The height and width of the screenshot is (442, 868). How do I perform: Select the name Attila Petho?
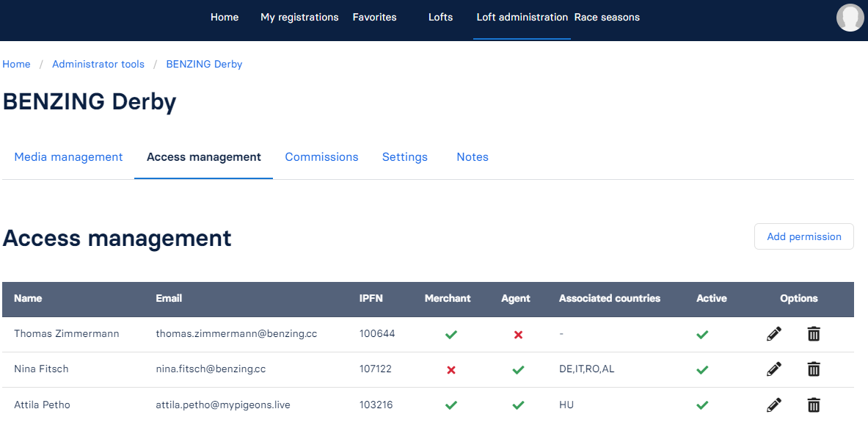42,405
